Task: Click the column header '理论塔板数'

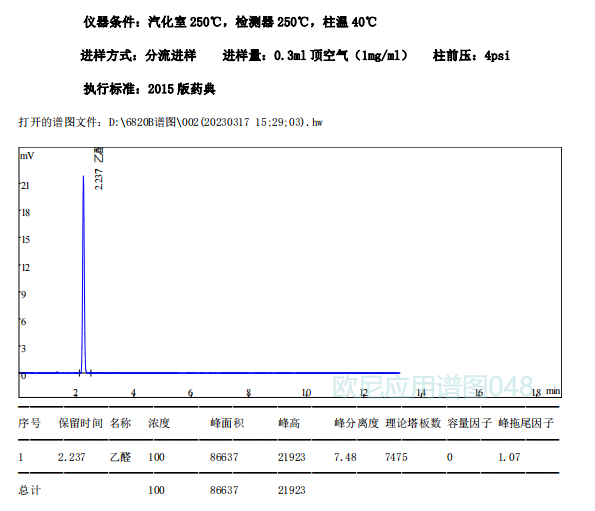Action: tap(413, 423)
